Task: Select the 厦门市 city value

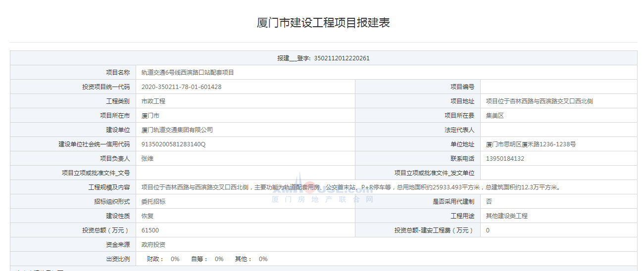Action: 150,116
